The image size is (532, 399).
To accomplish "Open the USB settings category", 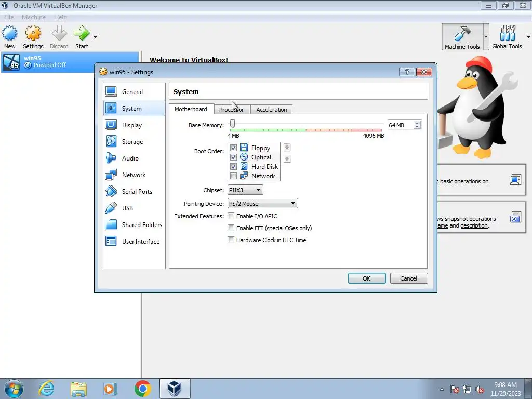I will point(135,208).
